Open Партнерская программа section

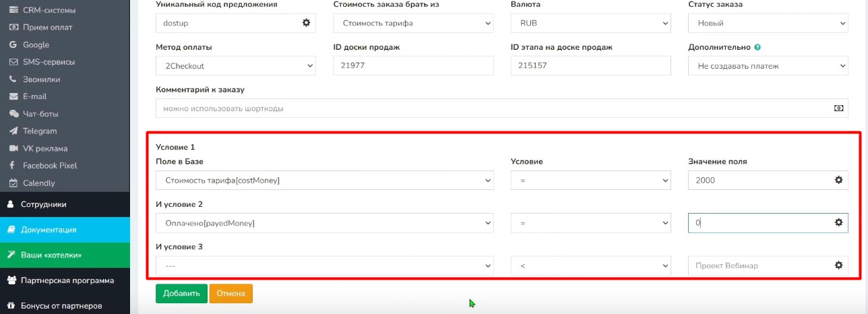[65, 280]
